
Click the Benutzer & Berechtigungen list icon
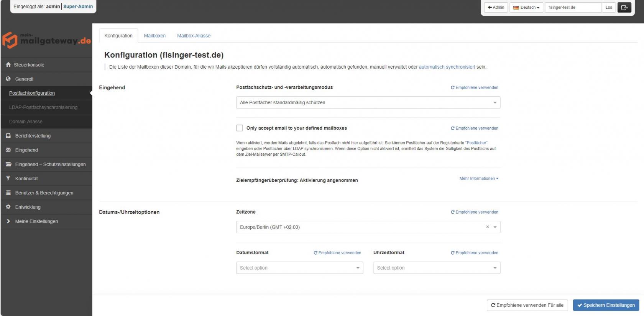[8, 193]
